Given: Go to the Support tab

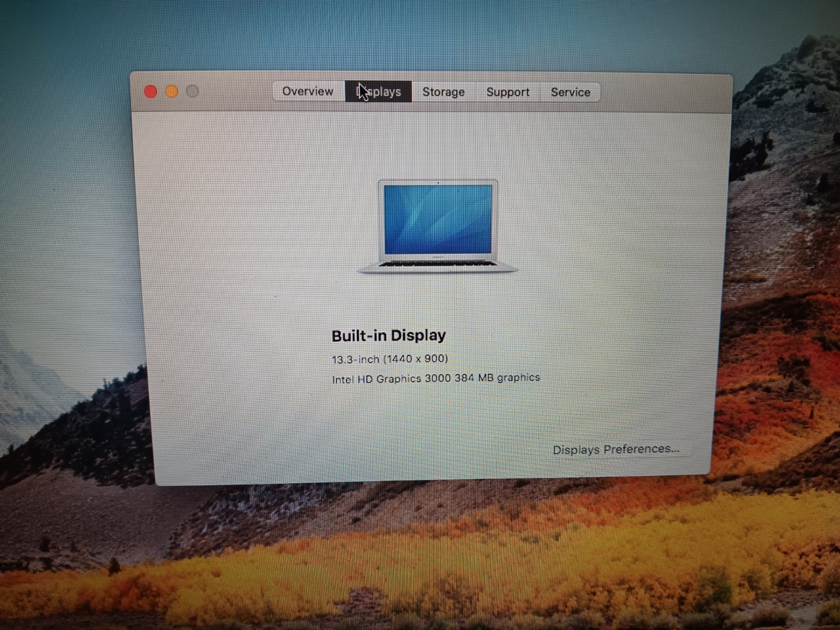Looking at the screenshot, I should point(508,92).
